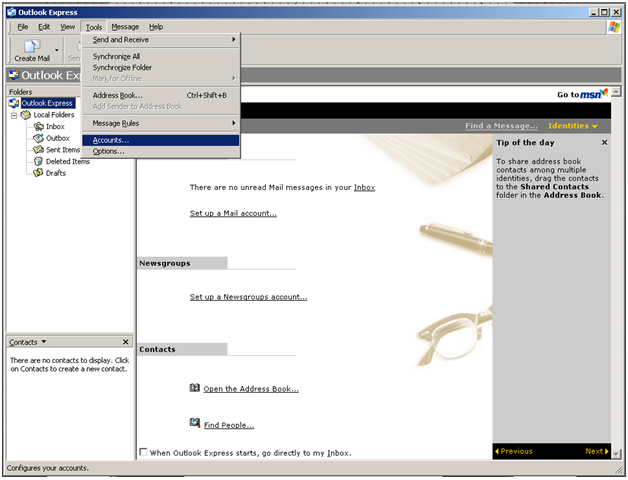Close the Tip of the day pane

[x=604, y=142]
